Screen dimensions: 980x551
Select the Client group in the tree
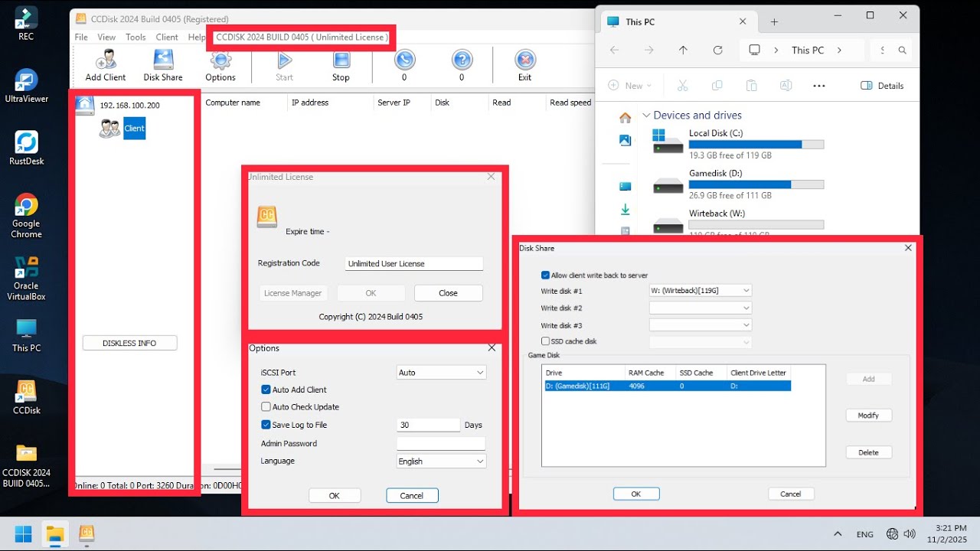134,129
